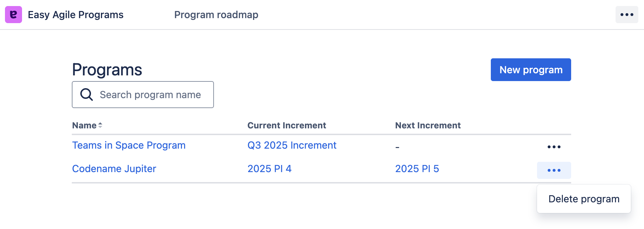Focus the Search program name field
This screenshot has height=229, width=644.
(x=150, y=95)
